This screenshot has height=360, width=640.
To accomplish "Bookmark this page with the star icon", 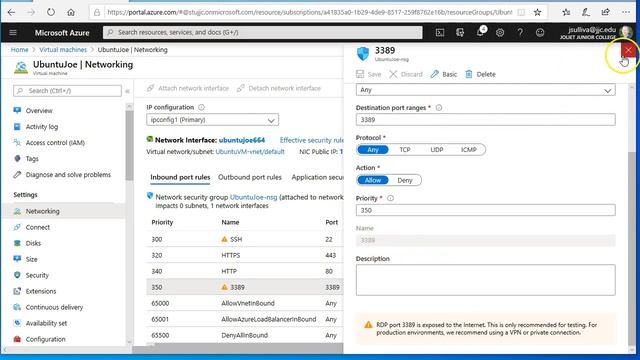I will click(538, 12).
